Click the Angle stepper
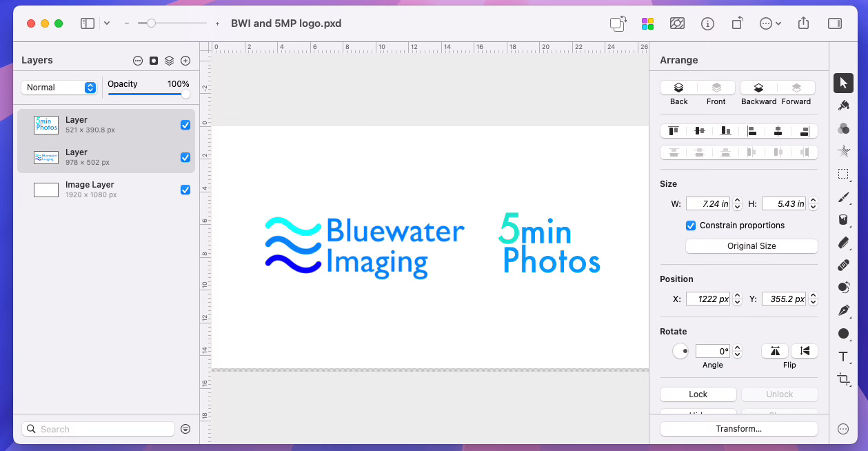This screenshot has height=451, width=868. click(x=738, y=351)
